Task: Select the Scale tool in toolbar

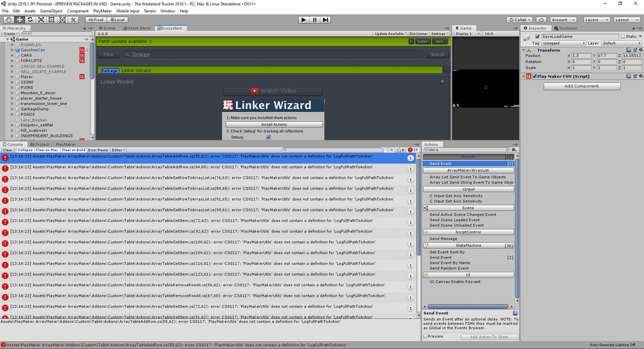Action: 41,20
